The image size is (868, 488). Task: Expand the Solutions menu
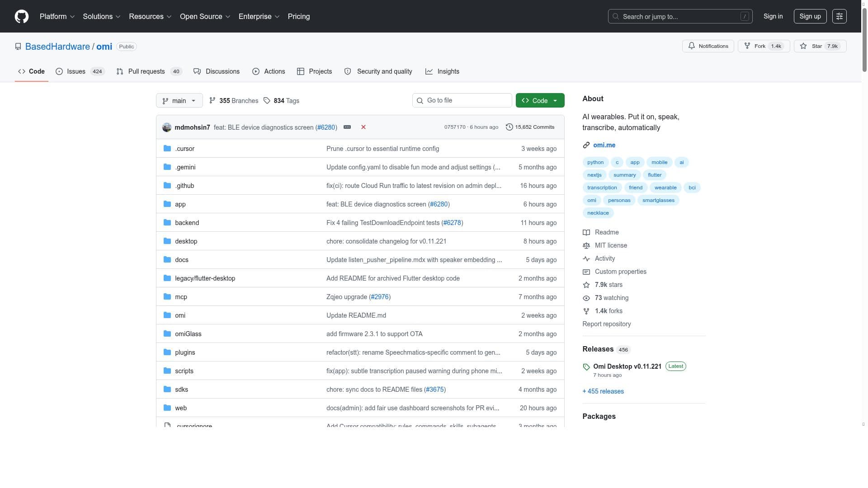102,16
